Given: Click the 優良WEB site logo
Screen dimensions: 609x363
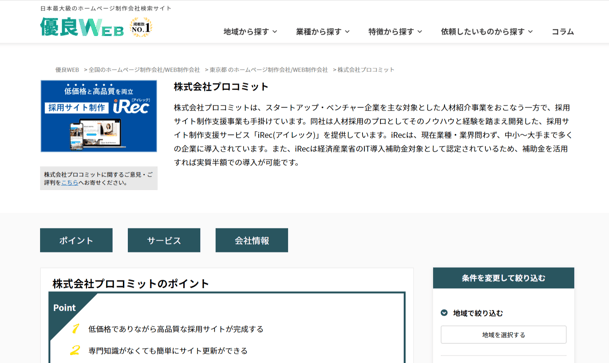Looking at the screenshot, I should click(x=82, y=27).
